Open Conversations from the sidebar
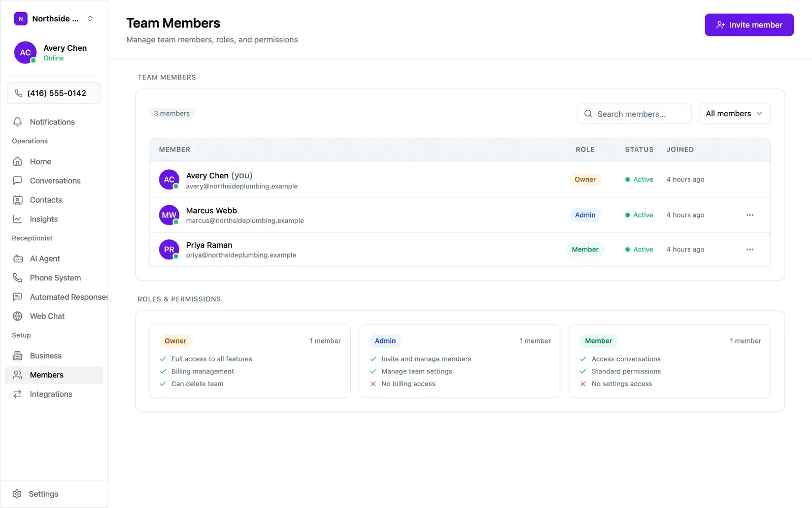 click(x=54, y=181)
